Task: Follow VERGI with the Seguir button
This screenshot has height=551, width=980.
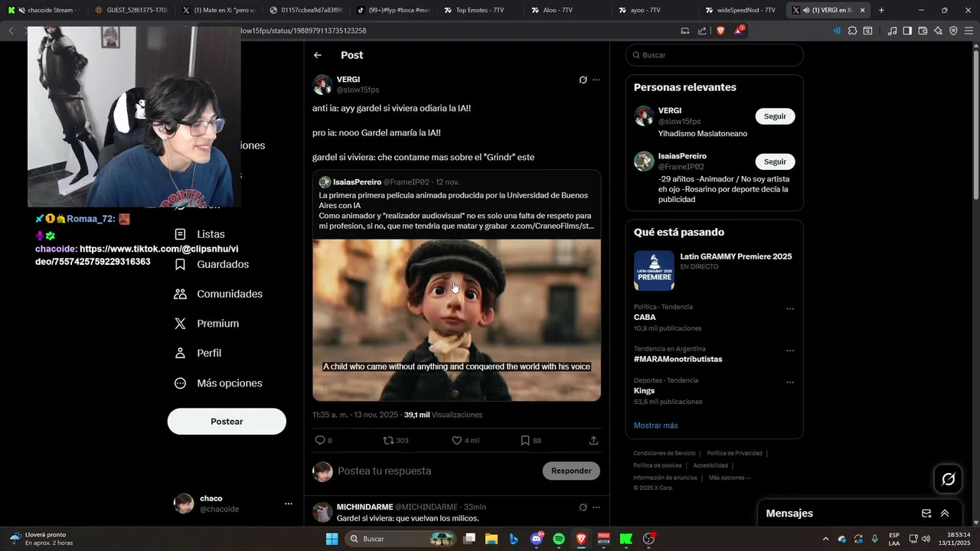Action: [775, 116]
